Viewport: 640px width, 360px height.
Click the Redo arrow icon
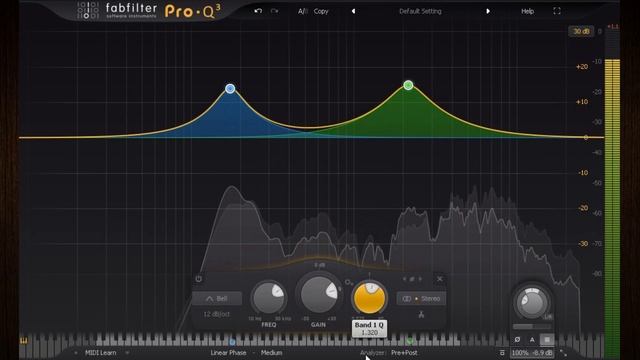(x=275, y=11)
